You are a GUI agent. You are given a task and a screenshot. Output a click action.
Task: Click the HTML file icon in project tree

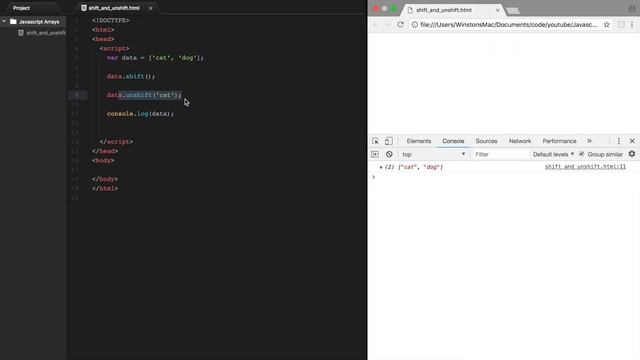click(x=20, y=33)
